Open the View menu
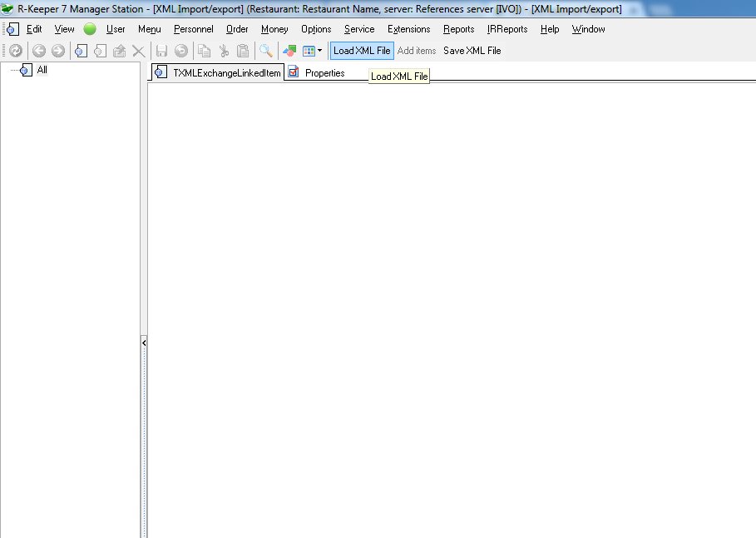756x538 pixels. click(x=64, y=29)
